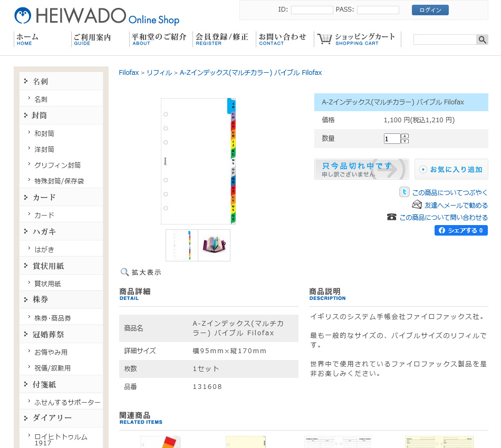The width and height of the screenshot is (501, 448).
Task: Select the open organizer thumbnail
Action: pos(214,245)
